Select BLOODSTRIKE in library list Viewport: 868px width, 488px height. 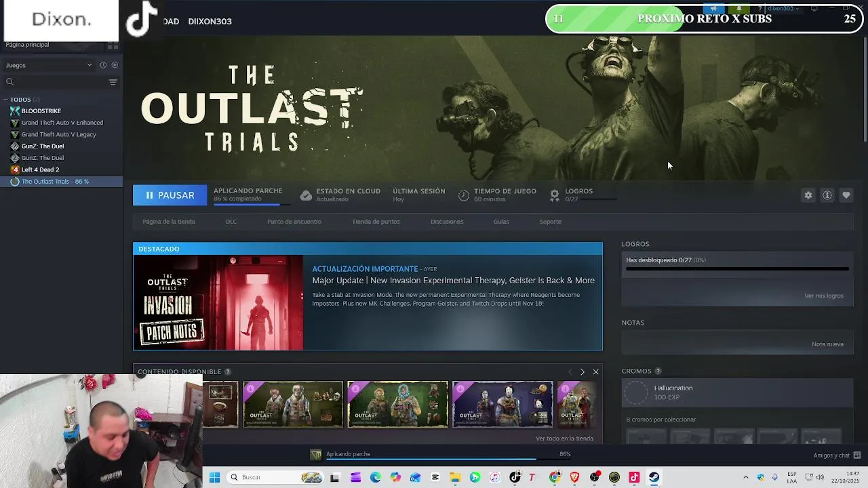[41, 111]
